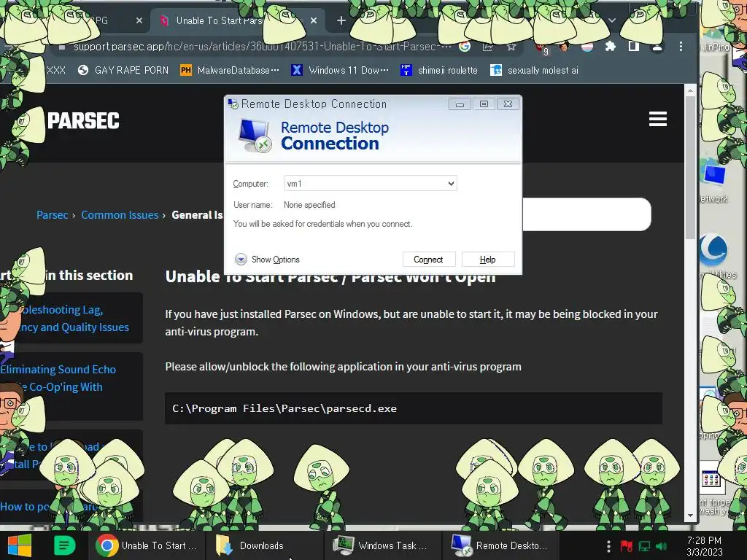
Task: Click page scrollbar up arrow
Action: (x=690, y=90)
